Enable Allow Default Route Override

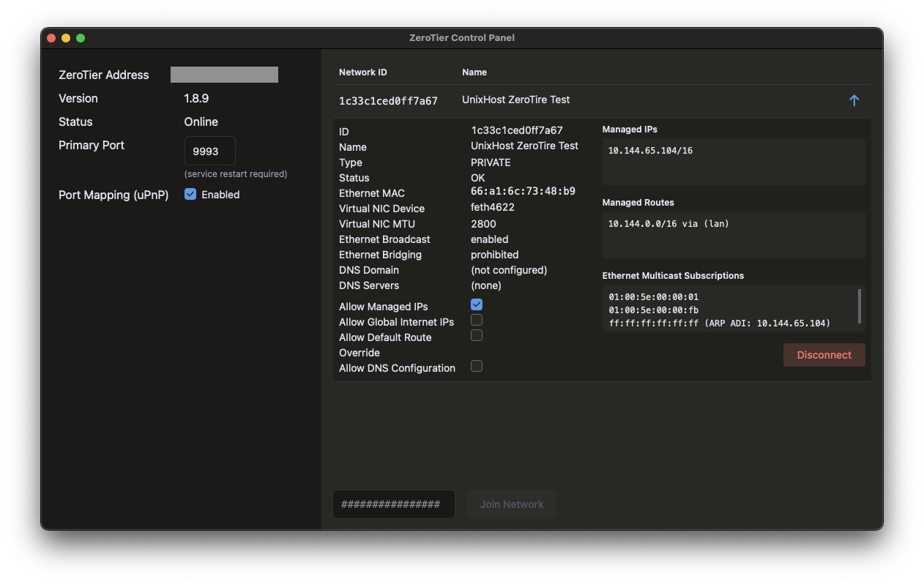(x=477, y=335)
